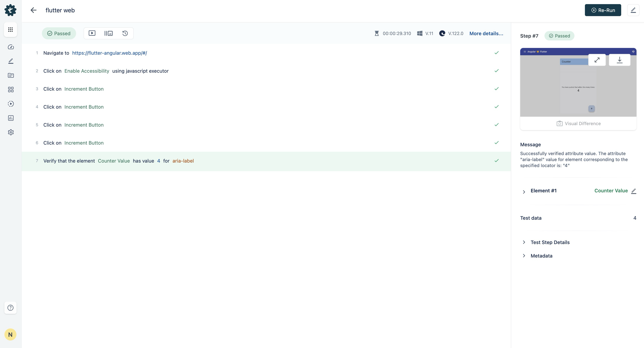Open the run history clock icon
This screenshot has height=348, width=644.
pos(125,33)
